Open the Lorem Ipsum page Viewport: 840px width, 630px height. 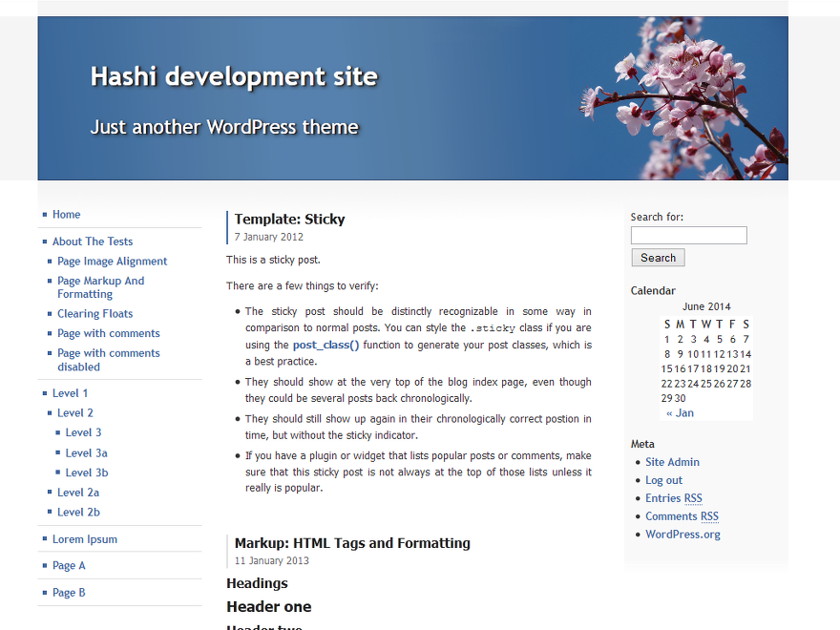coord(85,538)
